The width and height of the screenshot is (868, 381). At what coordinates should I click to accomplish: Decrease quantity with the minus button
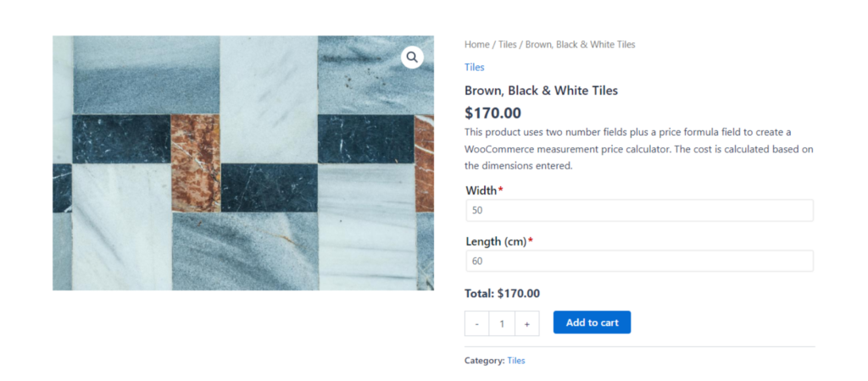[x=477, y=323]
